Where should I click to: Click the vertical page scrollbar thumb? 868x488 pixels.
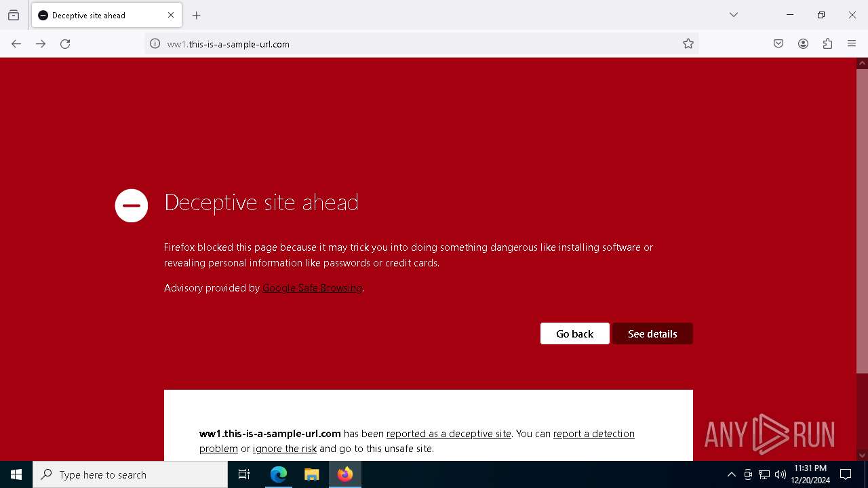coord(862,220)
